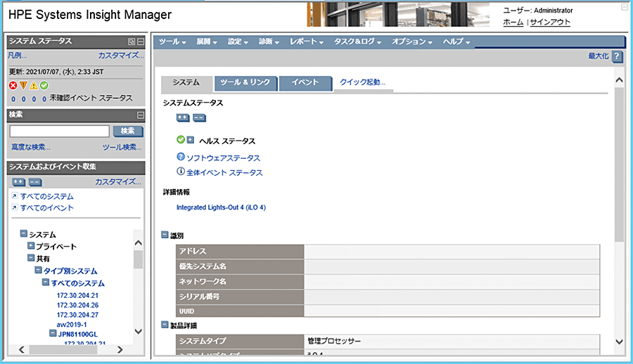The height and width of the screenshot is (364, 633).
Task: Click カスタマイズ in collections panel
Action: pyautogui.click(x=118, y=182)
